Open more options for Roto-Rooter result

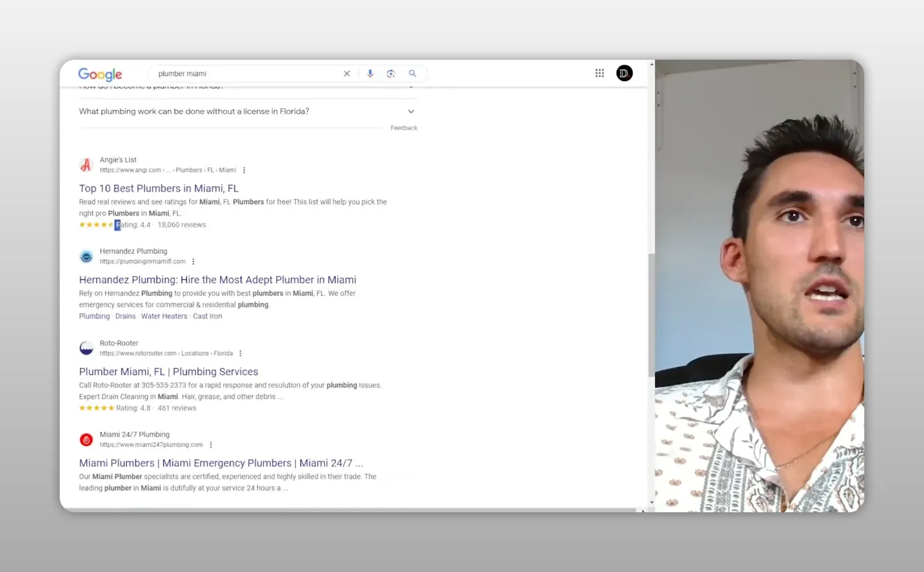(240, 353)
